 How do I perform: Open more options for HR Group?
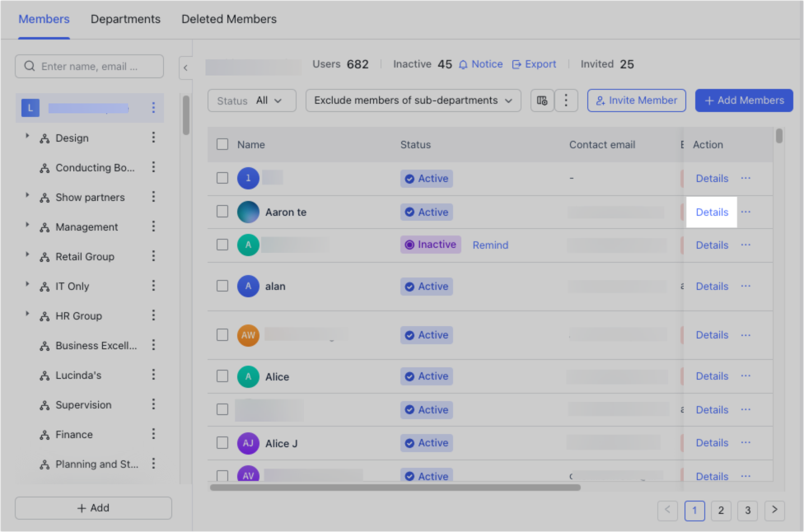(153, 315)
